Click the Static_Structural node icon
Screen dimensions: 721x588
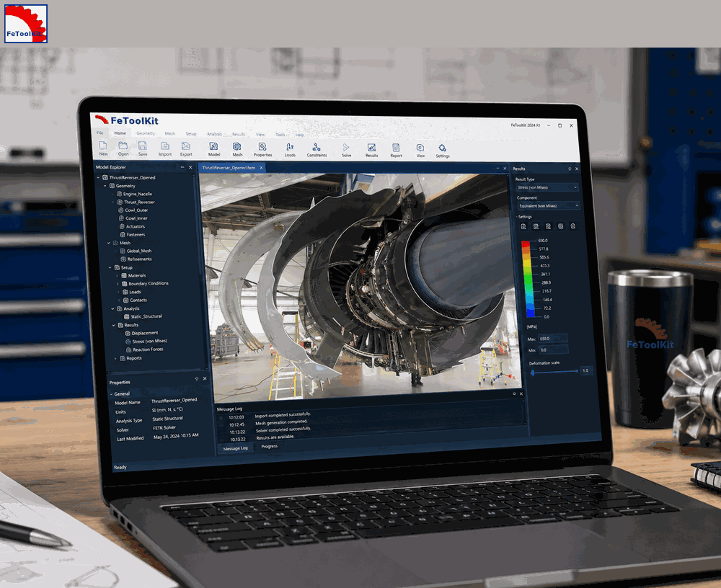pyautogui.click(x=126, y=316)
